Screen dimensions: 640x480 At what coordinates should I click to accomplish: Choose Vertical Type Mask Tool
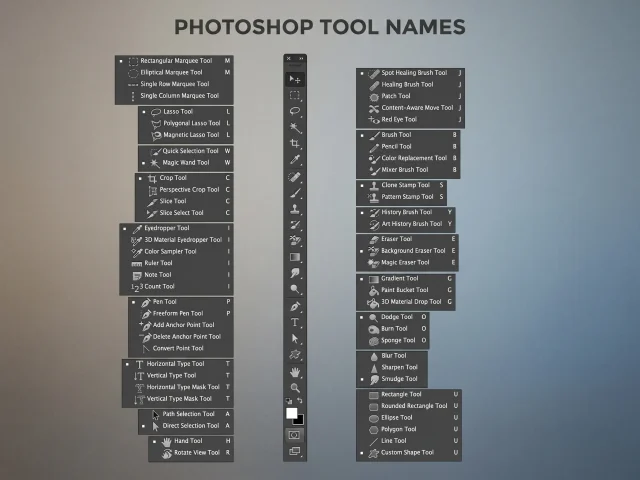coord(178,399)
